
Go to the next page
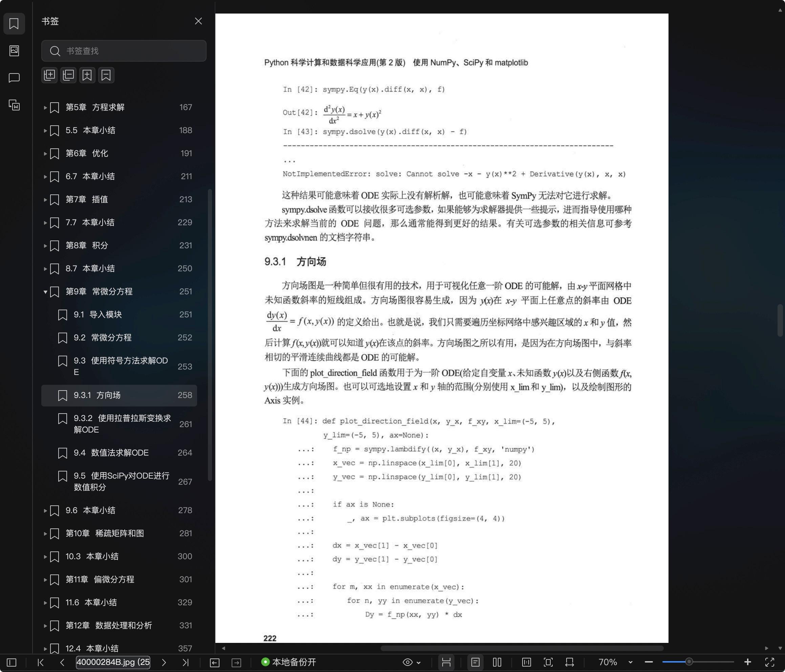click(164, 663)
